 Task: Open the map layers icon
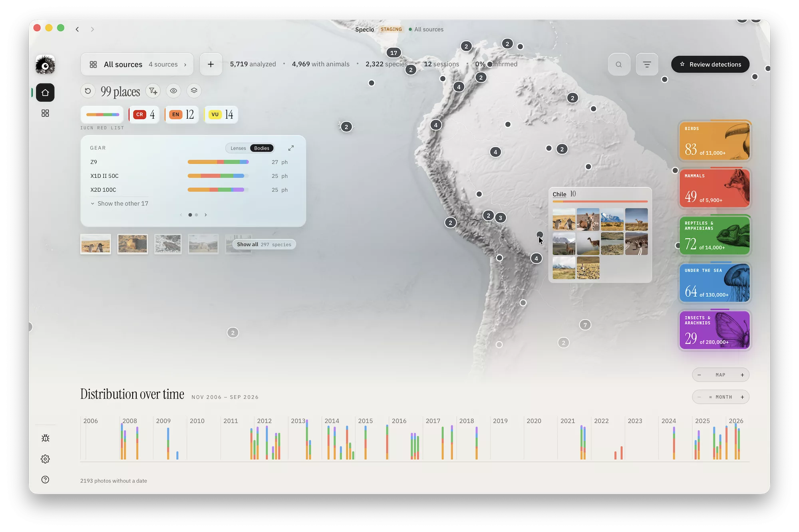tap(194, 91)
